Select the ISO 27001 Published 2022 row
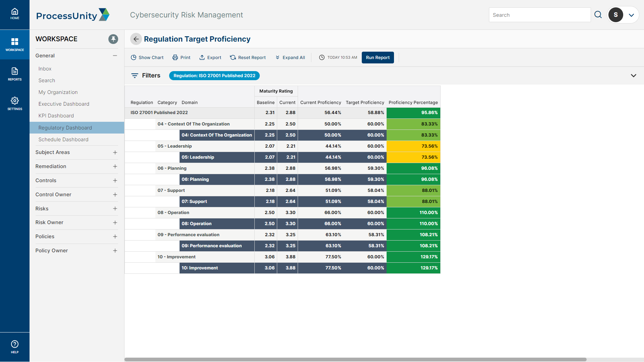Viewport: 644px width, 362px height. [x=282, y=113]
